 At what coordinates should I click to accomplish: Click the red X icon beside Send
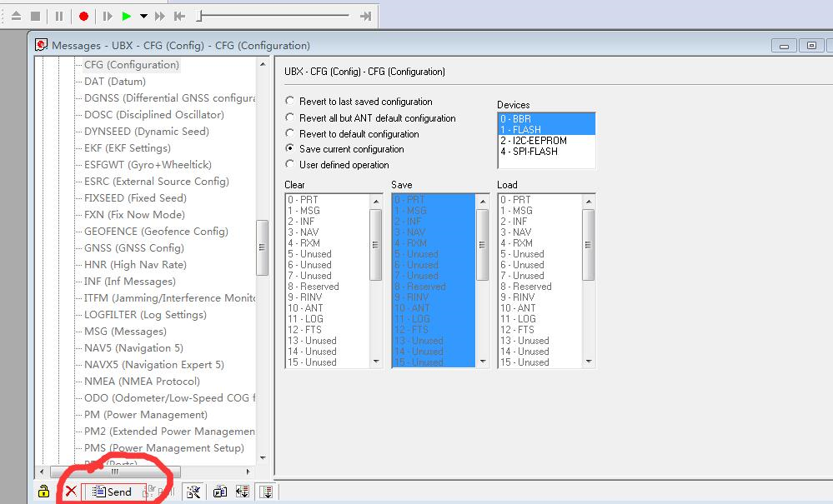tap(71, 492)
